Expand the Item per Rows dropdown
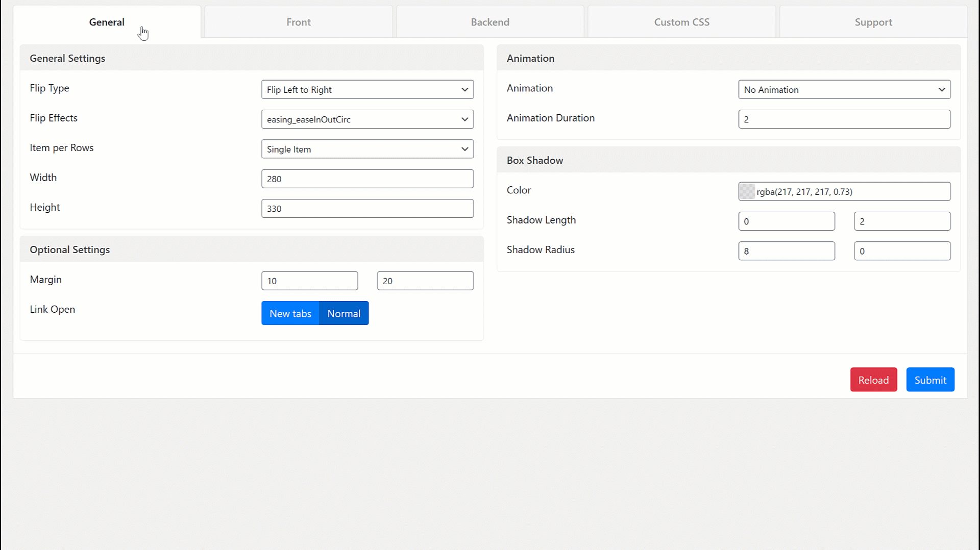Screen dimensions: 980x550 tap(367, 149)
